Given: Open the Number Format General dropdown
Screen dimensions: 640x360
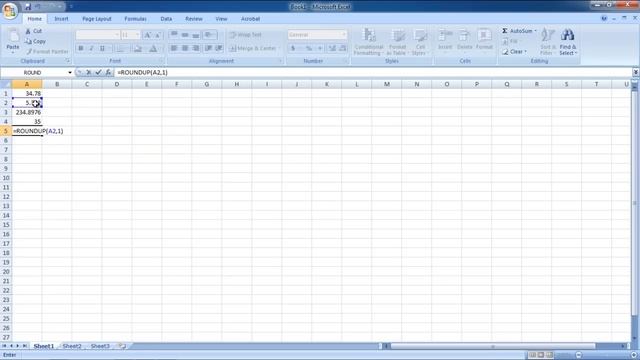Looking at the screenshot, I should click(344, 35).
